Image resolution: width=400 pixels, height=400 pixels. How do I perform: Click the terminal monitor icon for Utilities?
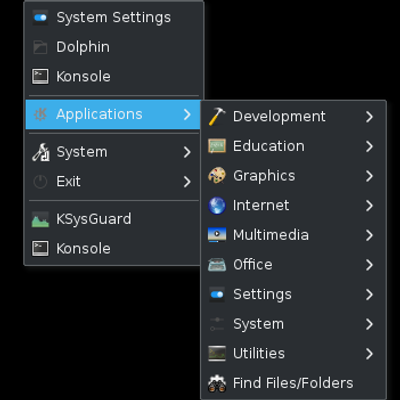(x=217, y=353)
